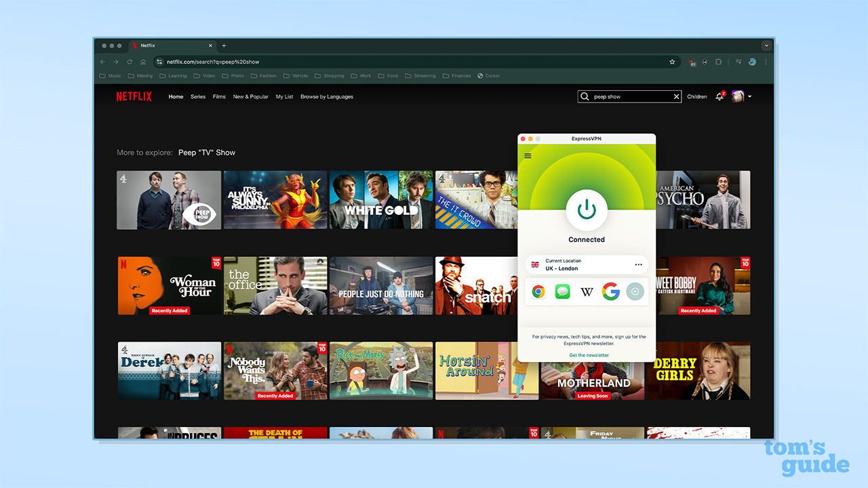Go to Series in Netflix navigation
Viewport: 868px width, 488px height.
tap(198, 97)
